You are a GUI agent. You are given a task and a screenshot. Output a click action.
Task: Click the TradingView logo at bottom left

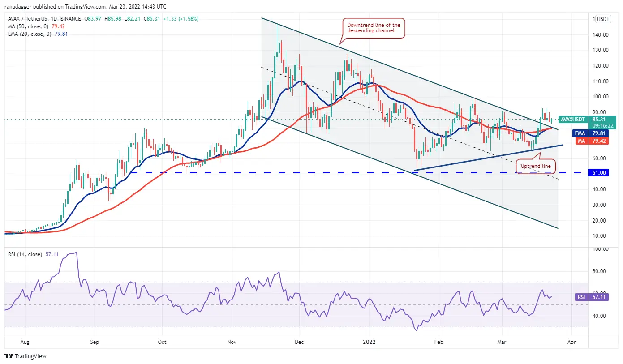click(x=26, y=356)
